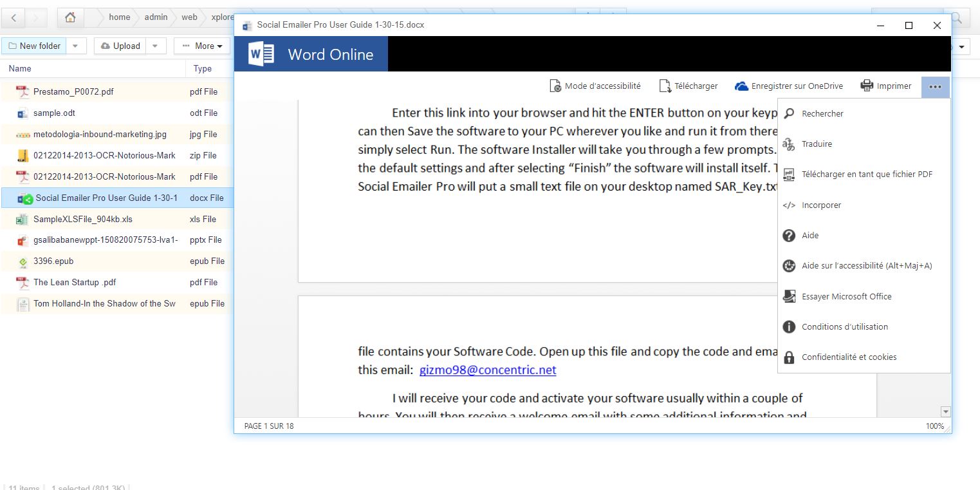Click the icon of the Tom Holland epub
Screen dimensions: 980x490
(x=23, y=304)
